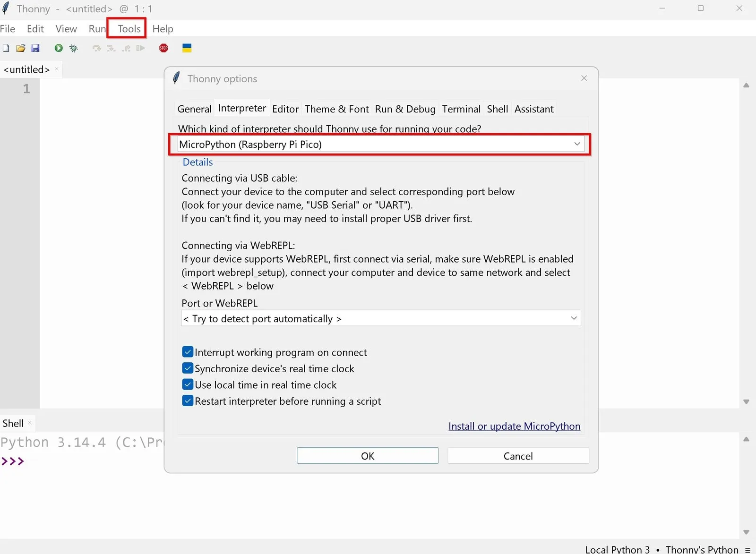Toggle Synchronize device's real time clock

click(188, 368)
